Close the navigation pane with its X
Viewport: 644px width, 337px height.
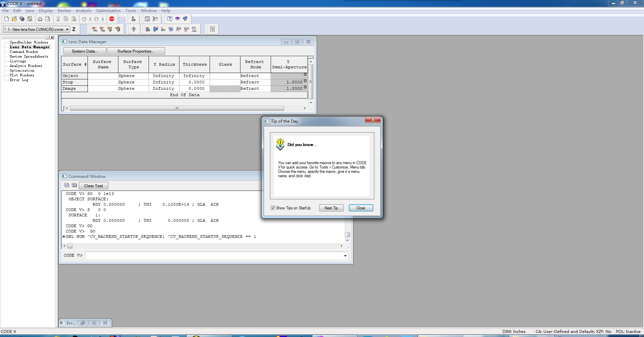click(52, 37)
